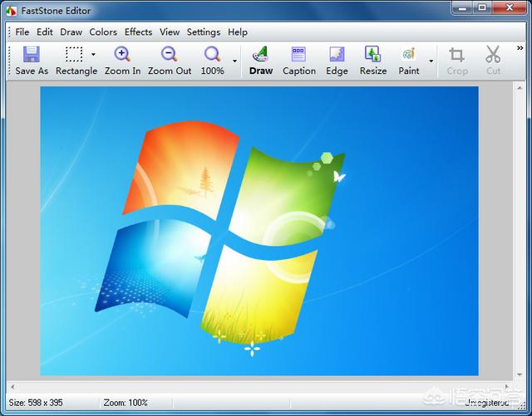Open the Paint external editor dropdown arrow
Viewport: 532px width, 416px height.
(x=431, y=61)
